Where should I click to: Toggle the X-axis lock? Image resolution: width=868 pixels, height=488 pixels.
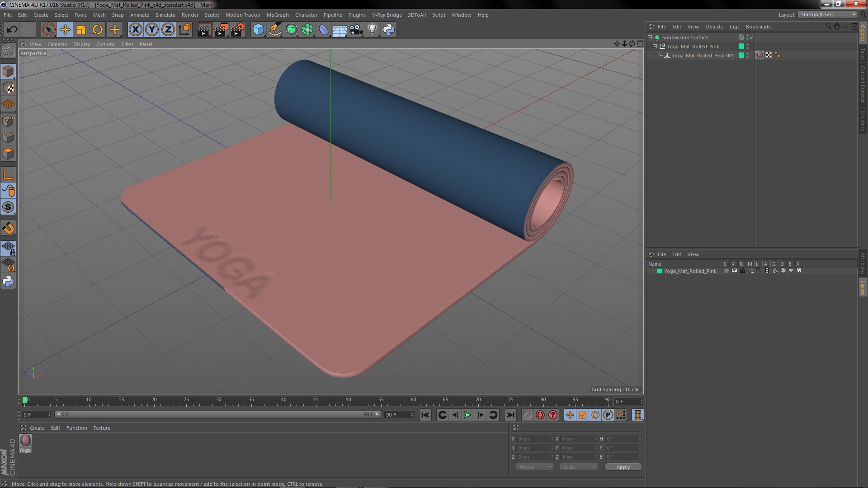coord(135,30)
